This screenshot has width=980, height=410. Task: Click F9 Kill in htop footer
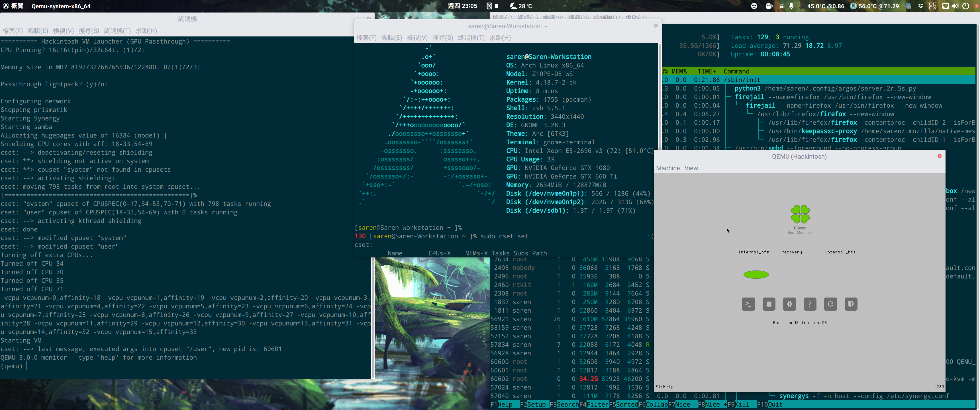point(742,404)
